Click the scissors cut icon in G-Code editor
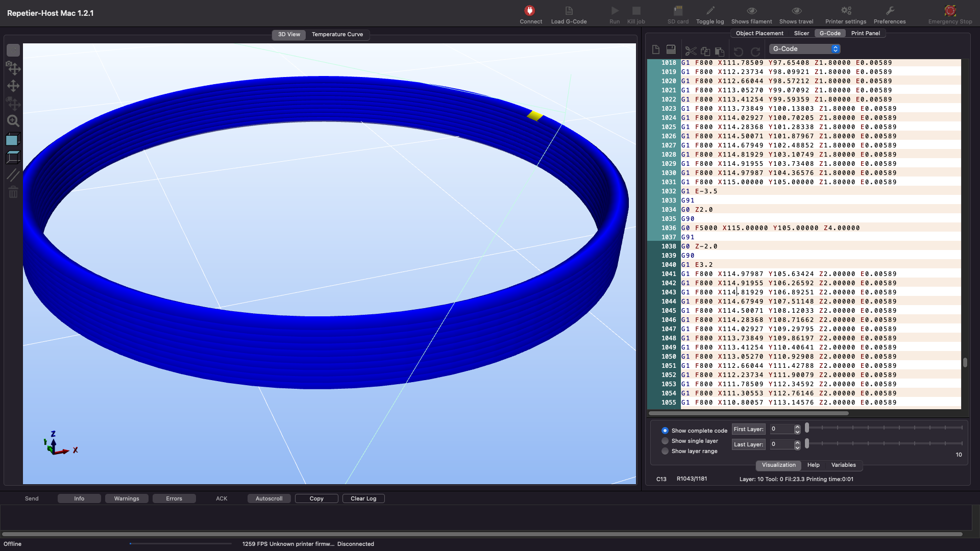 (x=690, y=51)
